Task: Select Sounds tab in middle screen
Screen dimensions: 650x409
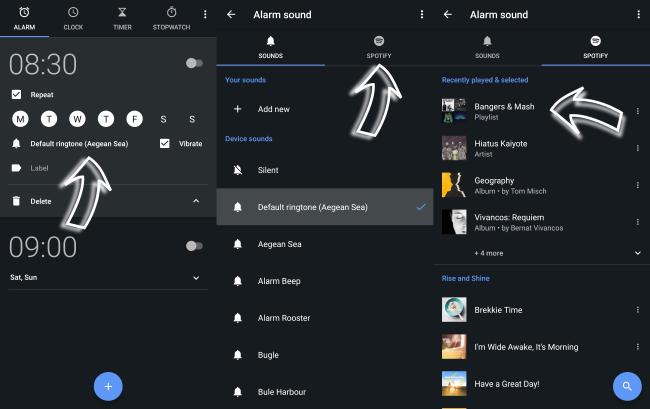Action: pos(271,47)
